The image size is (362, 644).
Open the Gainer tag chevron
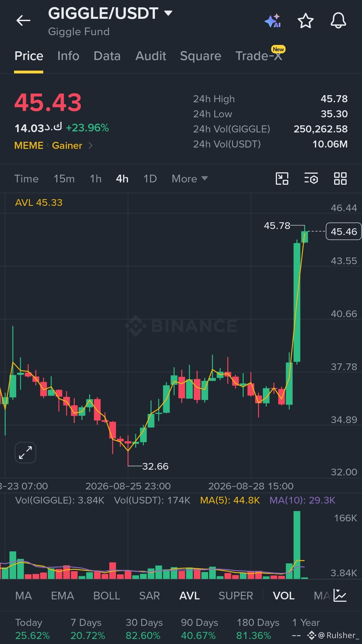90,145
